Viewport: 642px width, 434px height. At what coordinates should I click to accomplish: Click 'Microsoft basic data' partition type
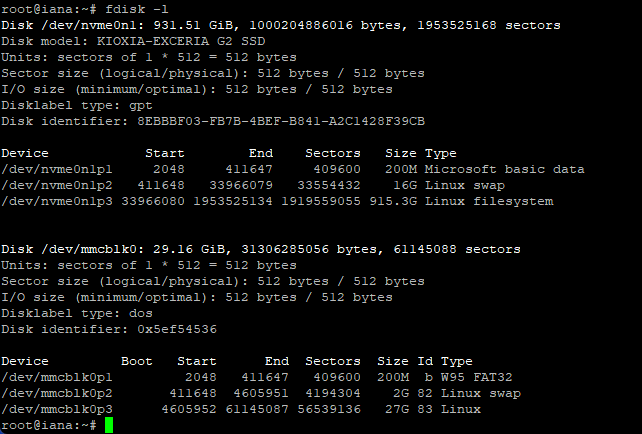click(x=504, y=170)
